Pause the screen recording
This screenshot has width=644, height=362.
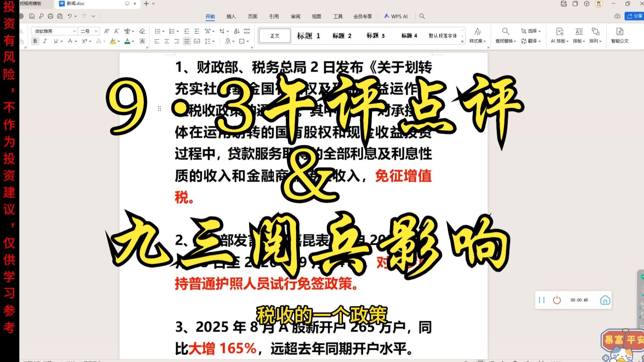pyautogui.click(x=542, y=300)
